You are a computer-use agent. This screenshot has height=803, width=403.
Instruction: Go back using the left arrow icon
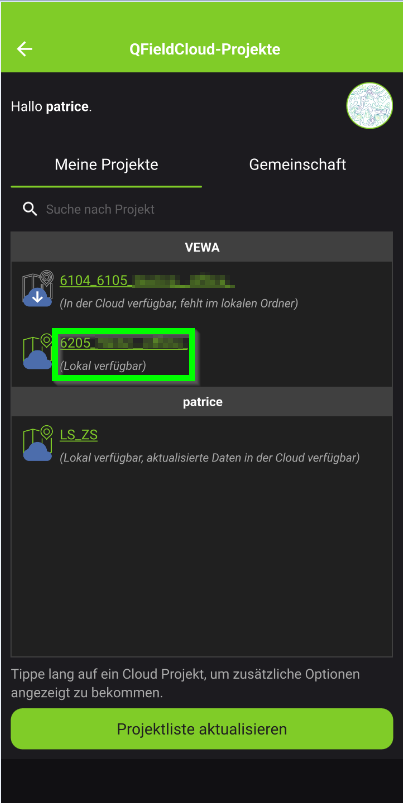click(x=25, y=49)
